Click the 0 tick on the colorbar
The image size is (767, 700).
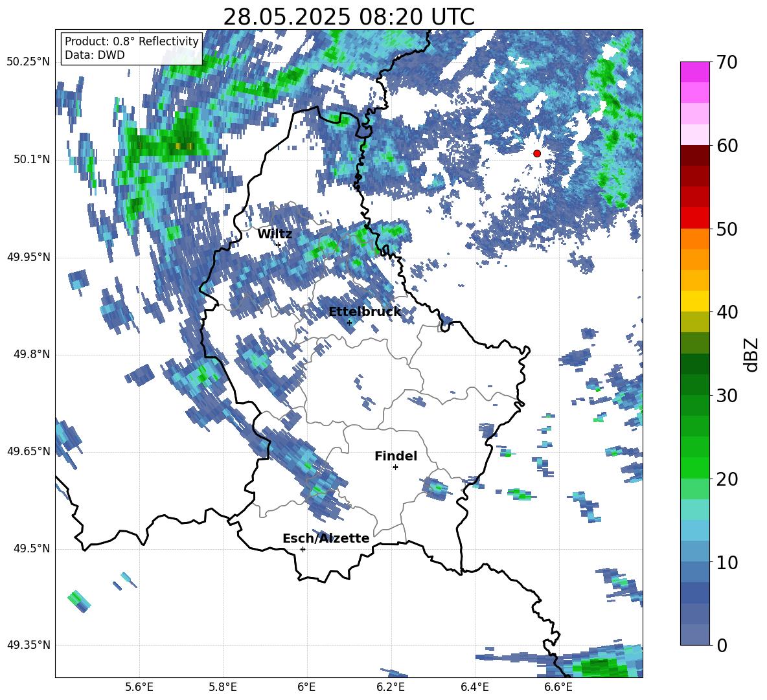coord(721,645)
